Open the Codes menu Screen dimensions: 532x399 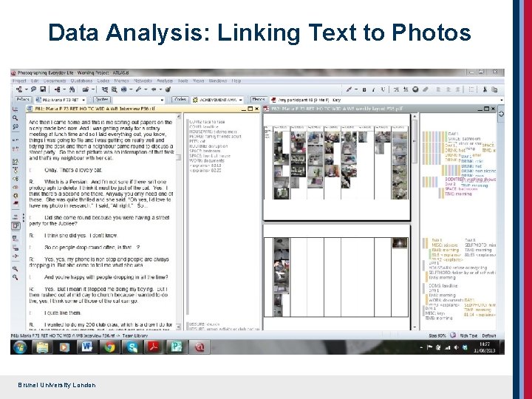click(x=103, y=81)
